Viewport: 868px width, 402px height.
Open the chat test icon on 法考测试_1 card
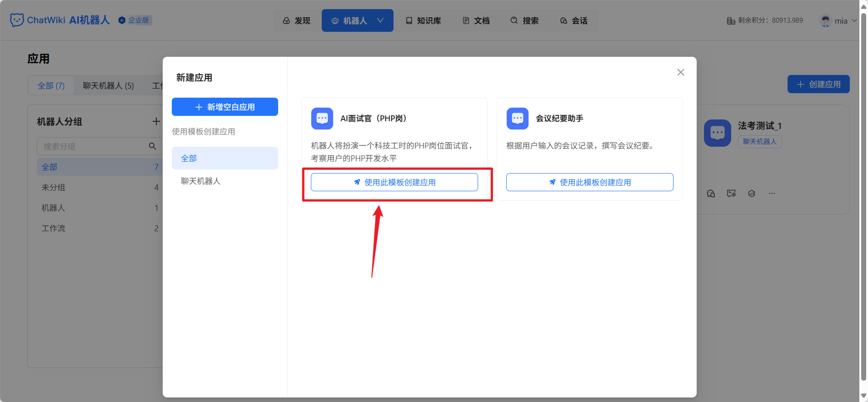pos(711,194)
